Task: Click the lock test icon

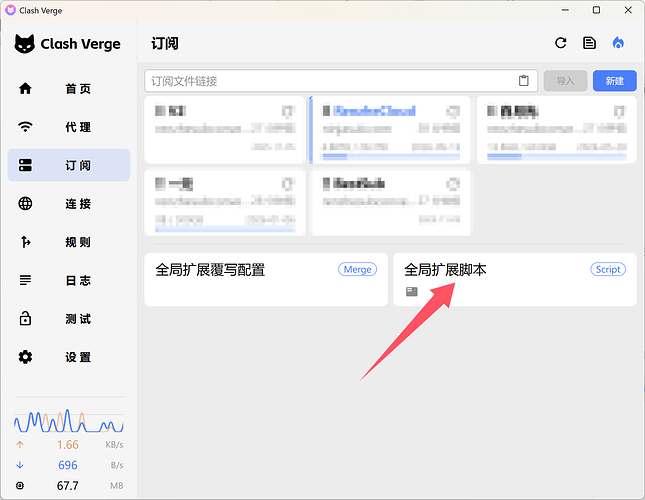Action: click(25, 318)
